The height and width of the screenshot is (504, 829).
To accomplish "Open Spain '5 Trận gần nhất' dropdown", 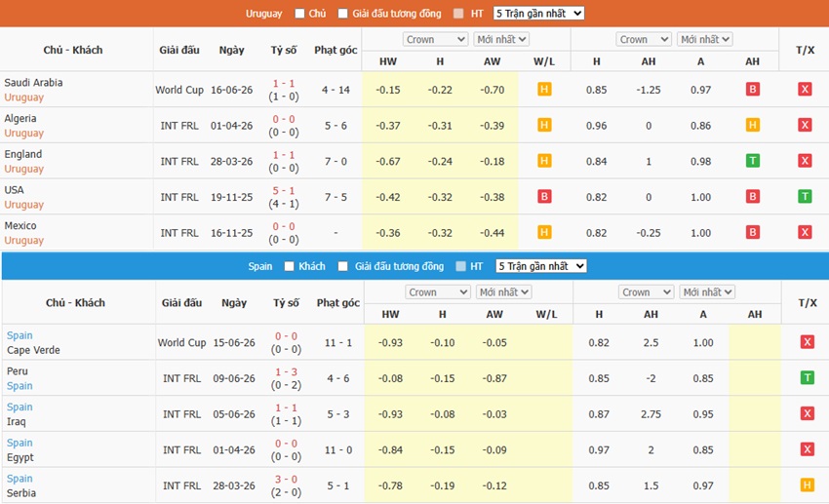I will pos(541,266).
